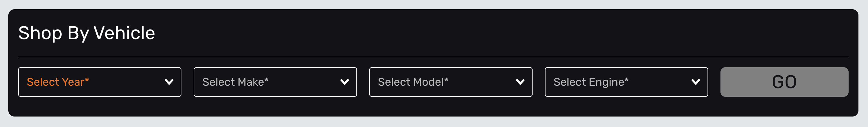
Task: Pick a vehicle make from the second combo box
Action: pos(275,82)
